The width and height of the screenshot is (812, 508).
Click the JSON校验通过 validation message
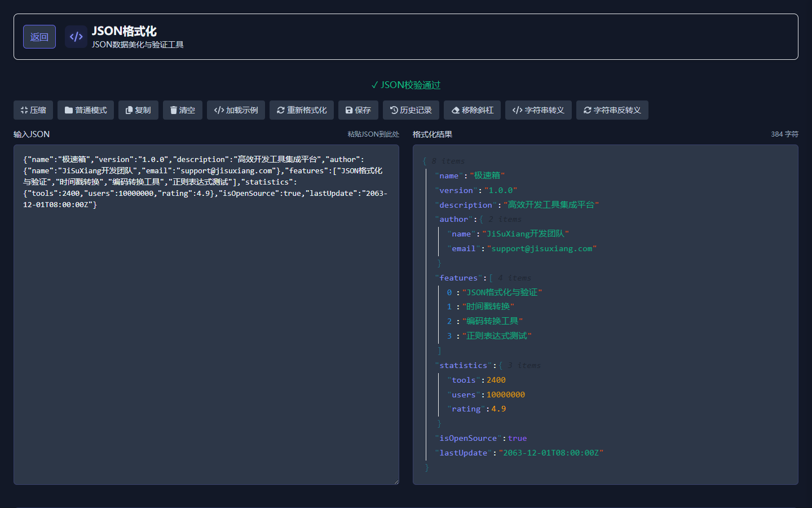click(x=406, y=85)
